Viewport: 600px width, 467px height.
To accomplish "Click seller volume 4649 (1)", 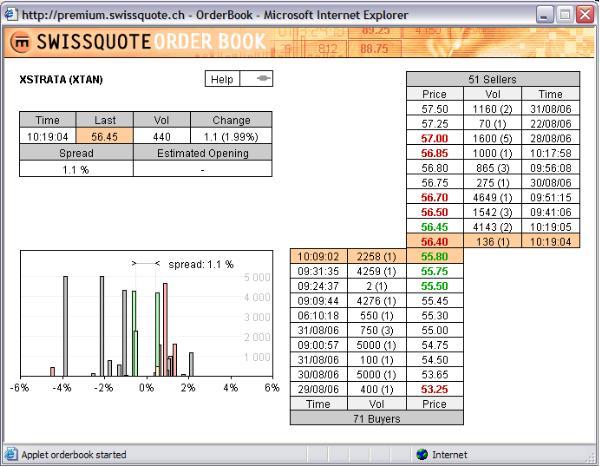I will pyautogui.click(x=492, y=197).
